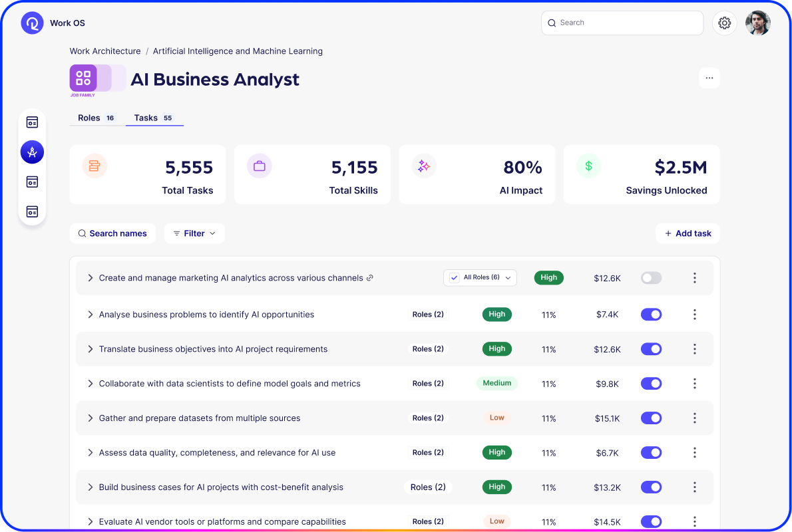The image size is (792, 532).
Task: Click the green dollar Savings Unlocked icon
Action: click(588, 166)
